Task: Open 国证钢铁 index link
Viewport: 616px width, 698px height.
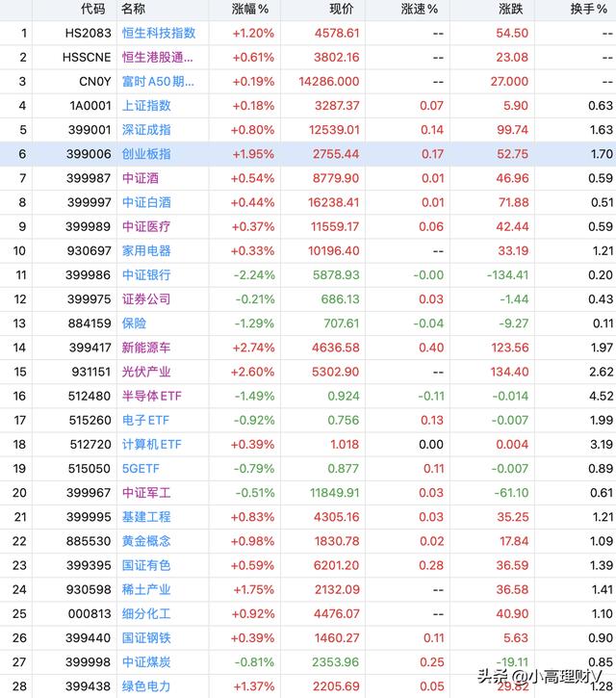Action: (146, 637)
